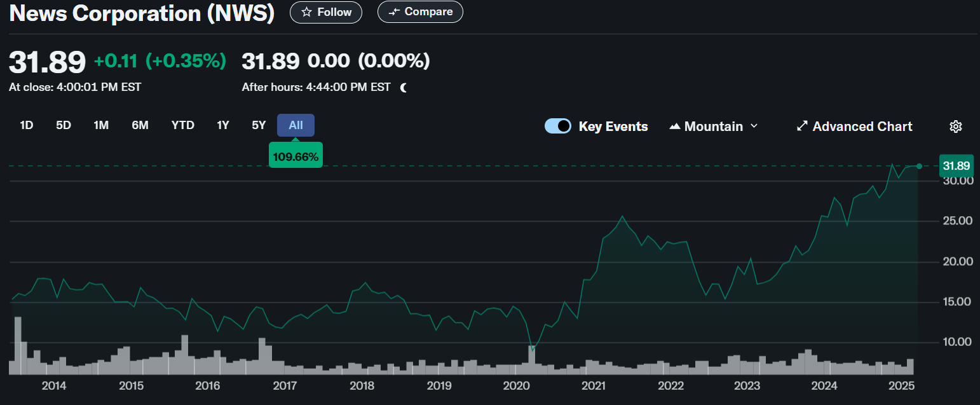Click the All time range tab

pos(296,125)
